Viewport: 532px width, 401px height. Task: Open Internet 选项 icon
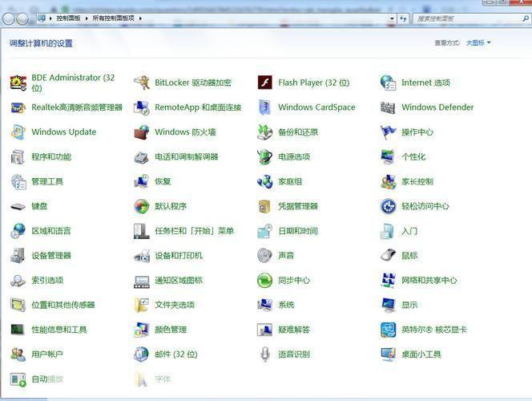coord(388,83)
